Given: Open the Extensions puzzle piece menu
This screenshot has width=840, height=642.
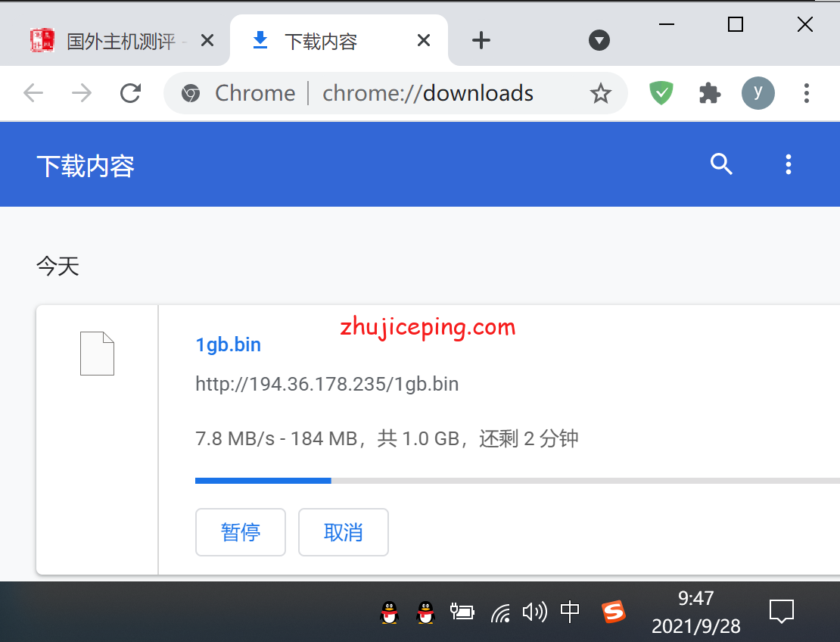Looking at the screenshot, I should click(x=709, y=93).
